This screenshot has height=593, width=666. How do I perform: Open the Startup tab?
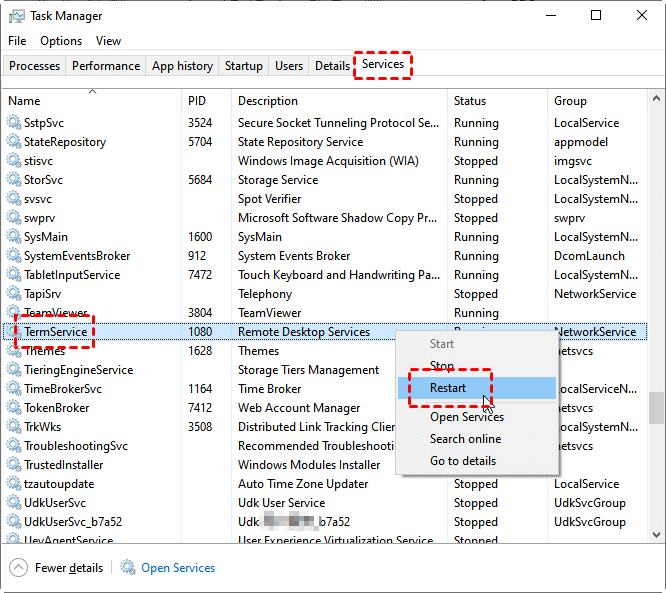pos(244,66)
